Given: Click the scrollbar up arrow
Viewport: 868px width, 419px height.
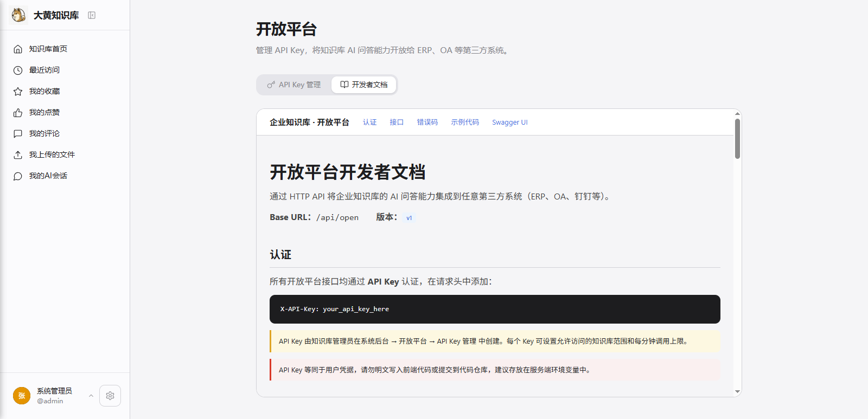Looking at the screenshot, I should pyautogui.click(x=737, y=113).
